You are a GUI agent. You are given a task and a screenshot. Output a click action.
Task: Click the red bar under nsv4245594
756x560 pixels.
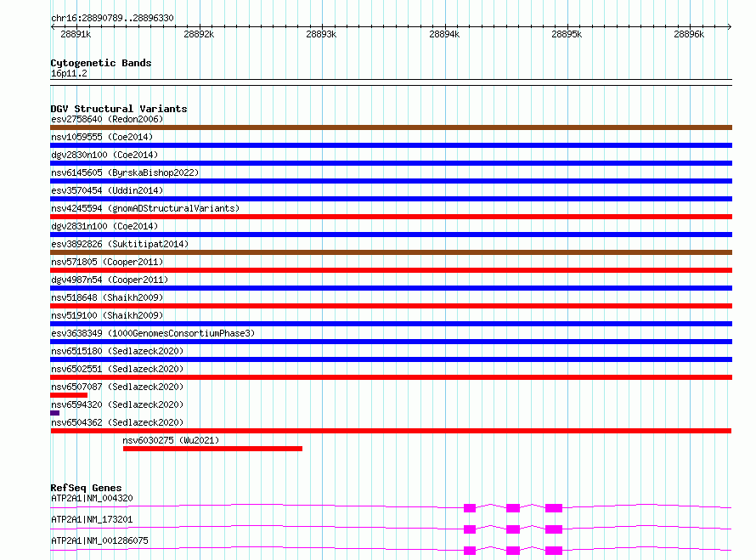tap(391, 217)
